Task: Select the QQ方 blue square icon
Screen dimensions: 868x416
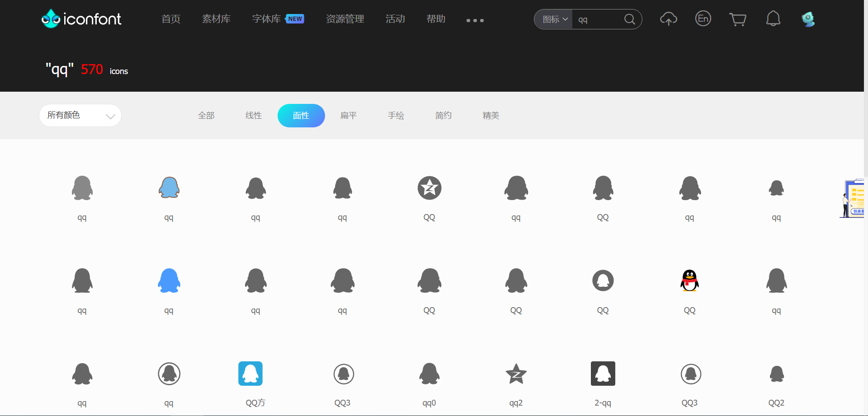Action: [x=250, y=374]
